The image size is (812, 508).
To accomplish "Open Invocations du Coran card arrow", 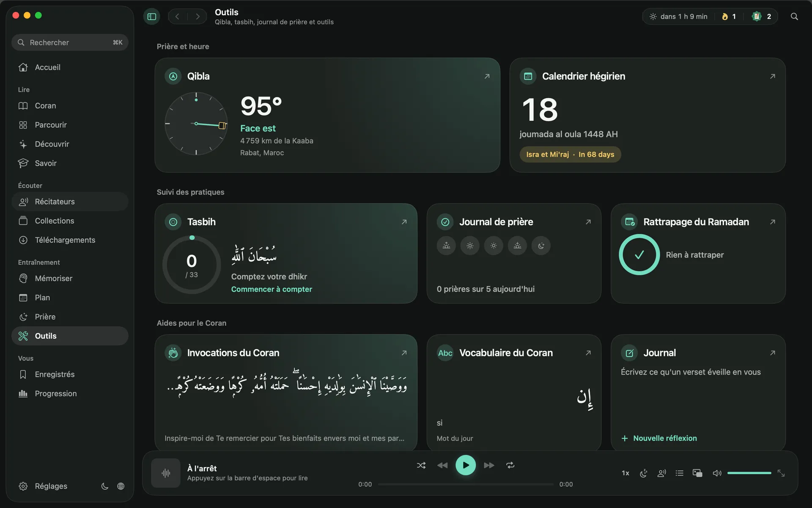I will (x=404, y=353).
